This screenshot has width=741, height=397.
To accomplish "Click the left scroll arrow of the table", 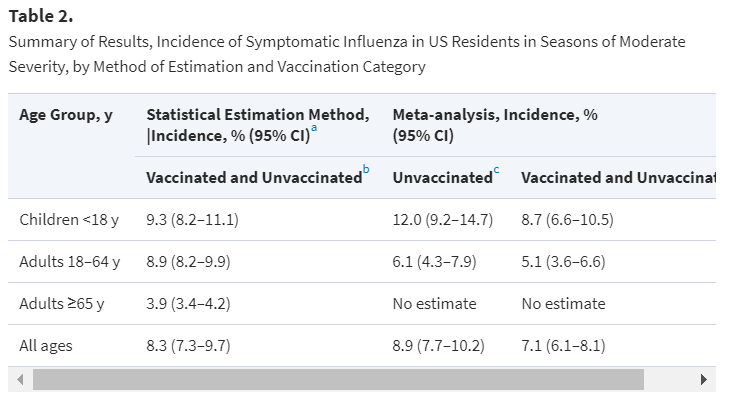I will click(20, 379).
